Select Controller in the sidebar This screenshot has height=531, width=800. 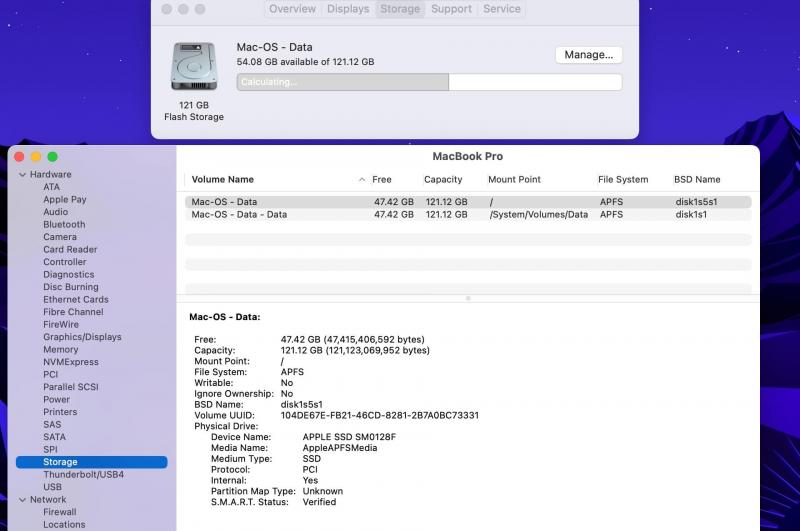click(x=64, y=262)
